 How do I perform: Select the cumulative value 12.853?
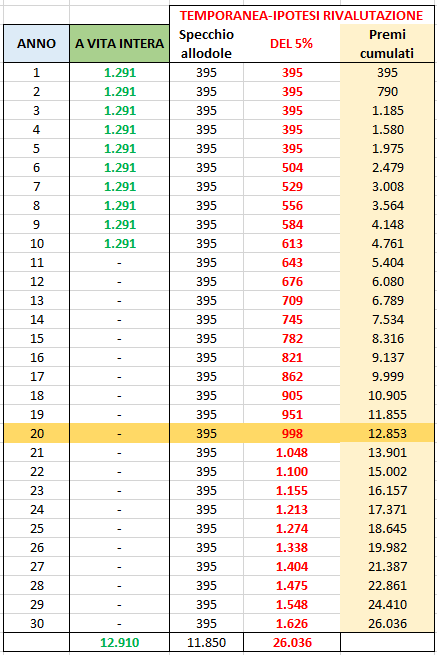point(387,433)
